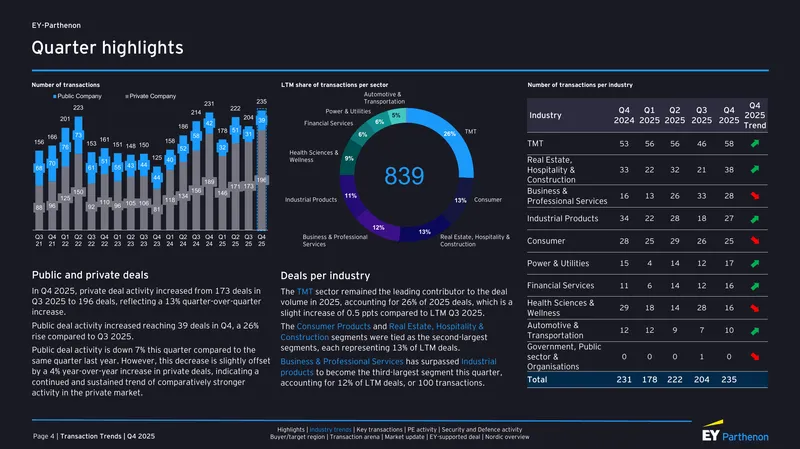This screenshot has width=800, height=449.
Task: Click the Total row in industry table
Action: click(x=647, y=380)
